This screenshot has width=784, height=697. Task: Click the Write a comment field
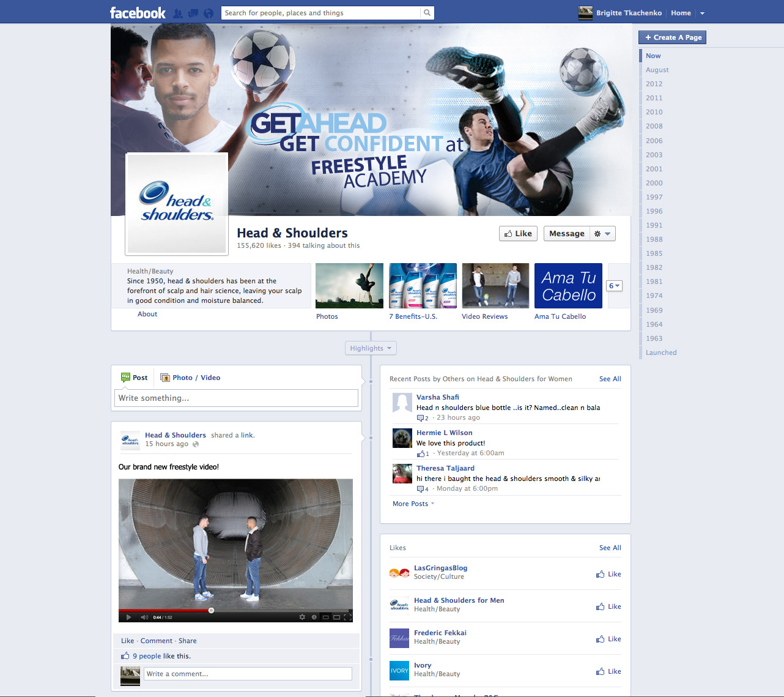point(248,674)
